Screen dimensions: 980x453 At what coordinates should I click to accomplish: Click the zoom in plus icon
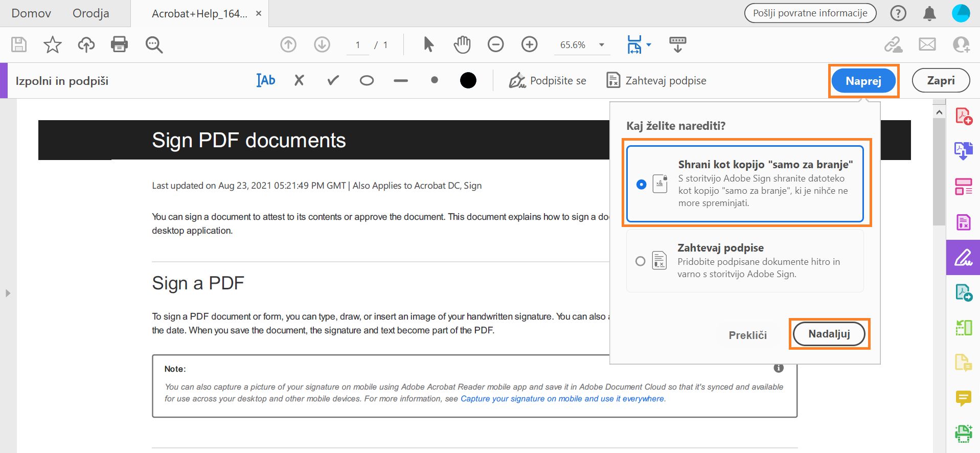(x=529, y=44)
